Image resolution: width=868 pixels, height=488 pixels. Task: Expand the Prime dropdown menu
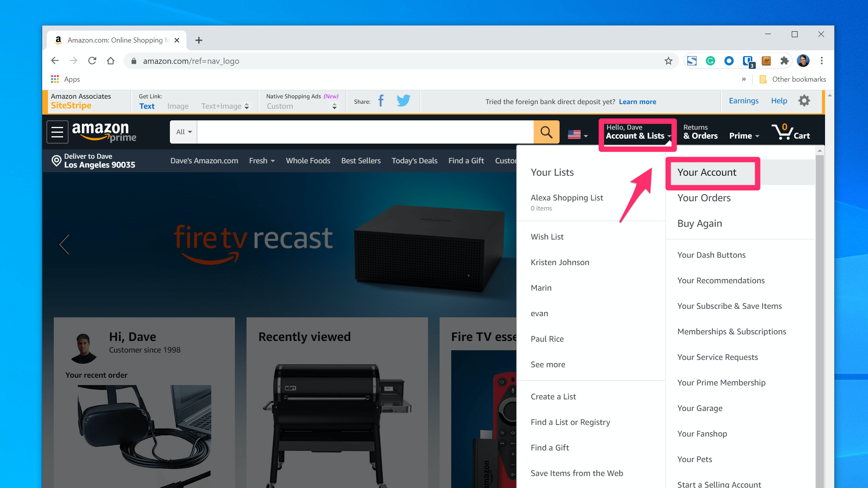click(744, 136)
